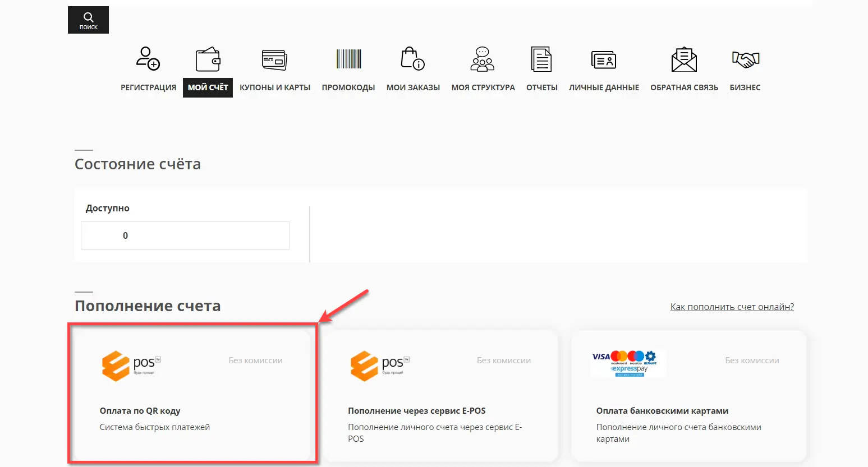This screenshot has width=868, height=467.
Task: Click the E-POS logo on the QR card
Action: (130, 365)
